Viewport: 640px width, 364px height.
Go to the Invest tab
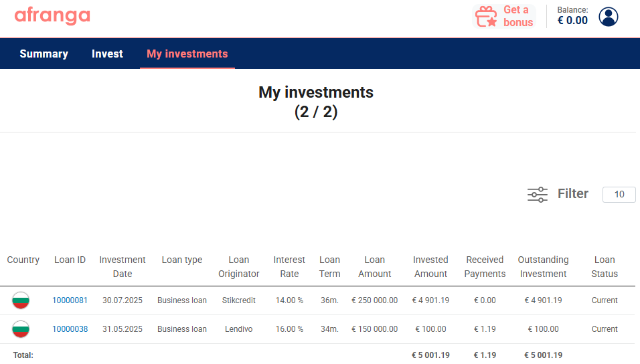tap(107, 54)
